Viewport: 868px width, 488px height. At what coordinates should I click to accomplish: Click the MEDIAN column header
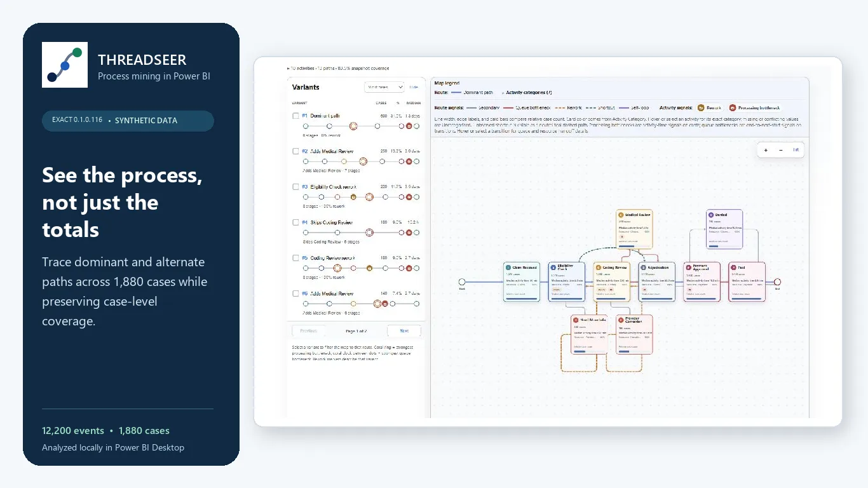point(414,102)
